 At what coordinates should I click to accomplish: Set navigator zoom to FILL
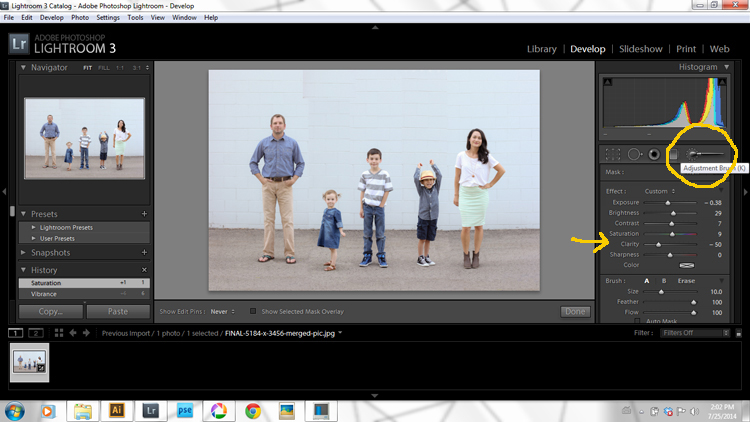click(x=104, y=68)
